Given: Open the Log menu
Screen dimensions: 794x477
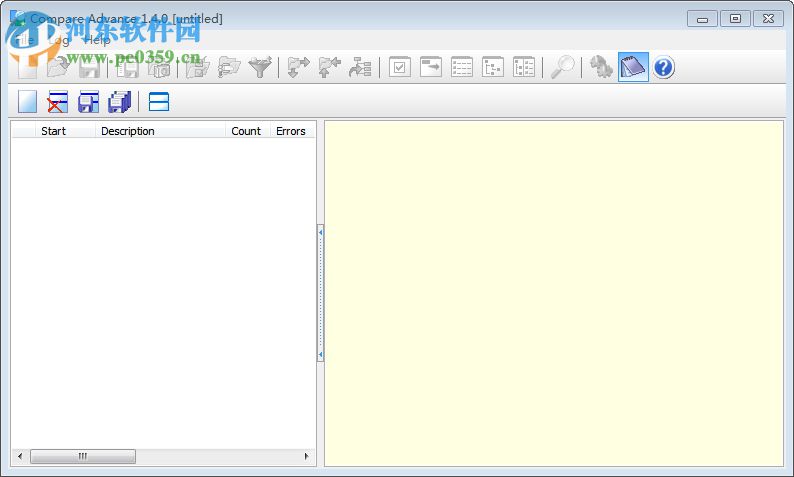Looking at the screenshot, I should click(59, 39).
